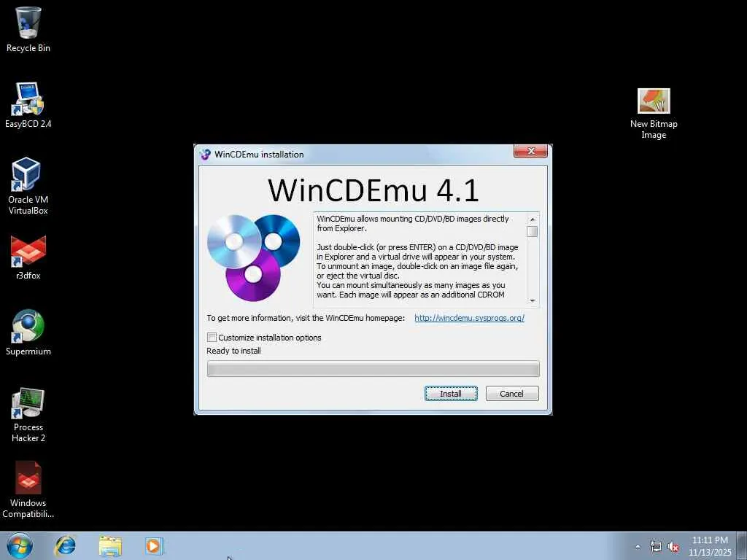Click the description scrollbar up arrow
The image size is (747, 560).
point(532,219)
